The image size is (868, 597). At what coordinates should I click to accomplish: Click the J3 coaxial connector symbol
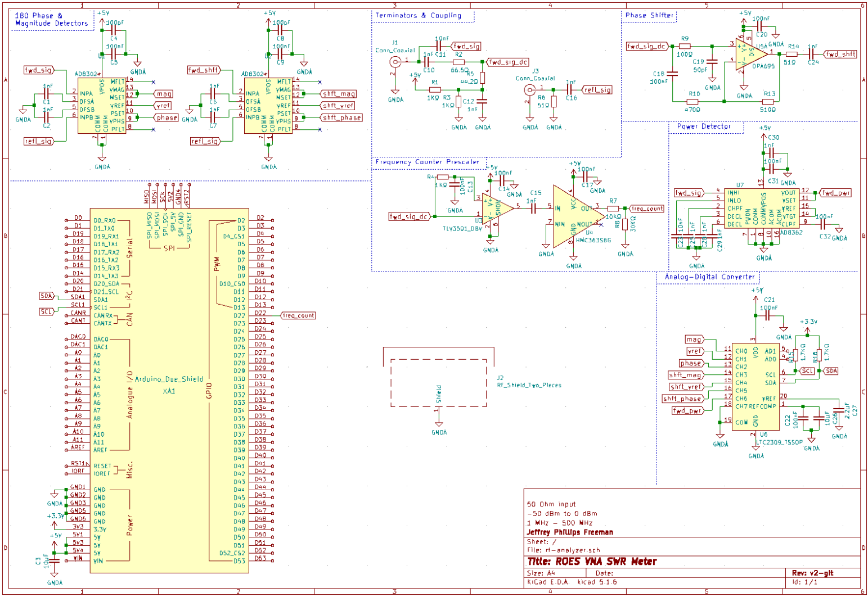(x=529, y=91)
